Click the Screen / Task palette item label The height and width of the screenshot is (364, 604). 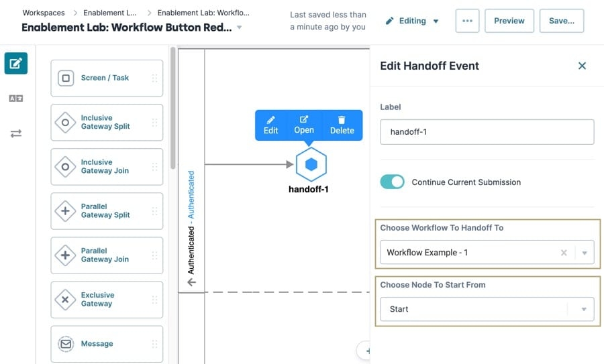pyautogui.click(x=105, y=78)
